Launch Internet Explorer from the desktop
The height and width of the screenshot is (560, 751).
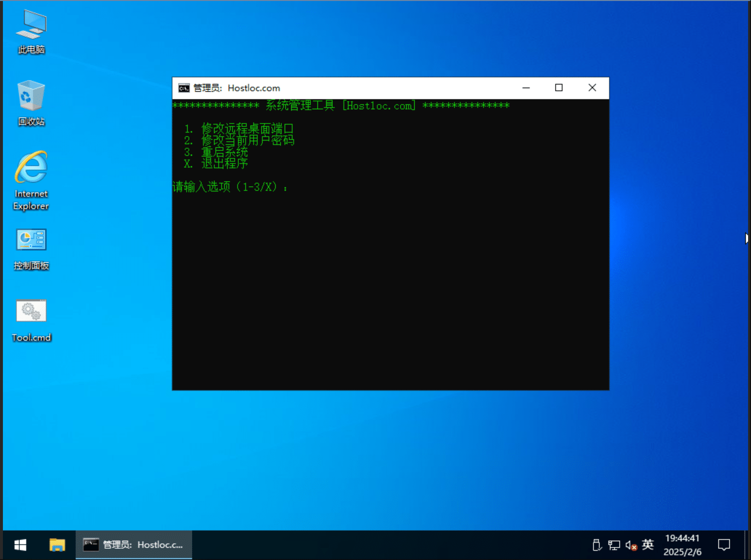[x=31, y=172]
